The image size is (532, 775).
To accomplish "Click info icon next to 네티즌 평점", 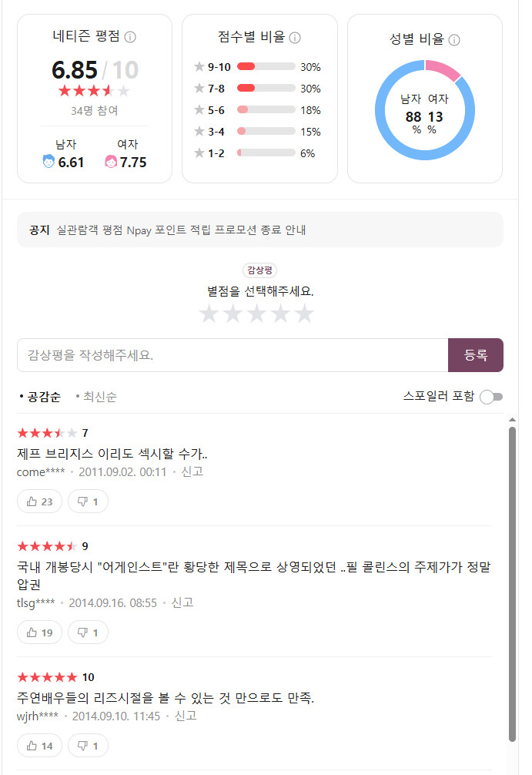I will pos(130,37).
